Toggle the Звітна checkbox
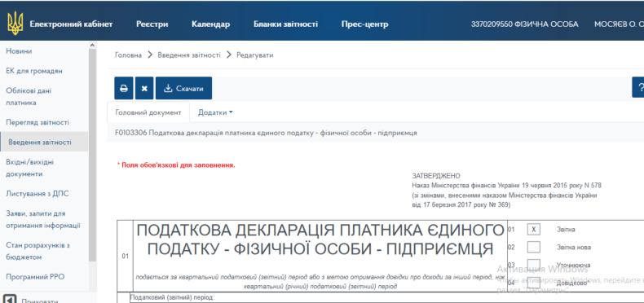The width and height of the screenshot is (644, 303). pos(533,230)
